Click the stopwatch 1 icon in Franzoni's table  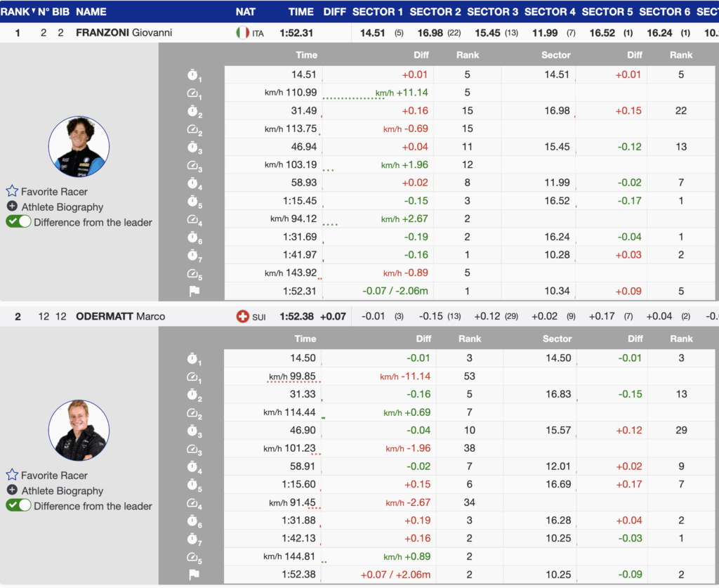(x=193, y=74)
